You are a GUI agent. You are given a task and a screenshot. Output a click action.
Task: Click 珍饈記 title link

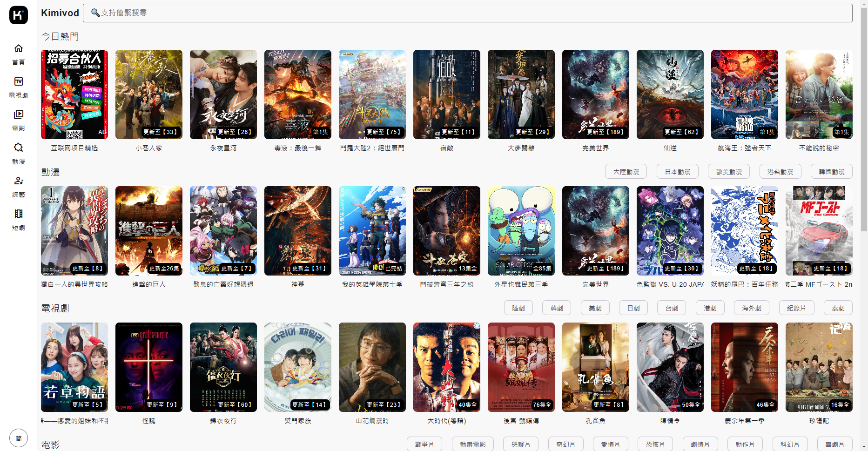(819, 421)
